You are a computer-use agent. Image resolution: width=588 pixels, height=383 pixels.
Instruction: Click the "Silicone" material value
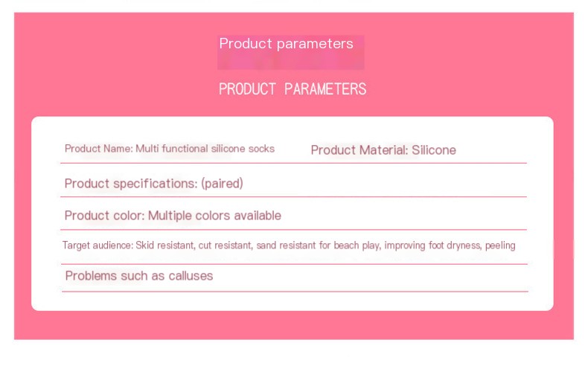[434, 150]
